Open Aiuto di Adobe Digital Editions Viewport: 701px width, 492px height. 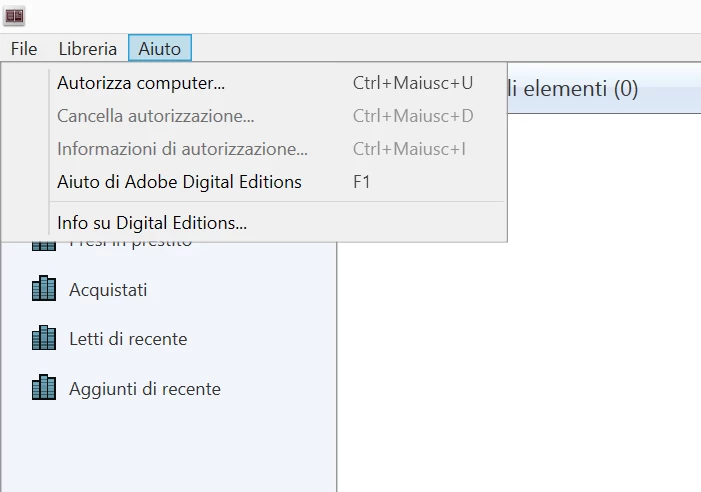point(179,182)
